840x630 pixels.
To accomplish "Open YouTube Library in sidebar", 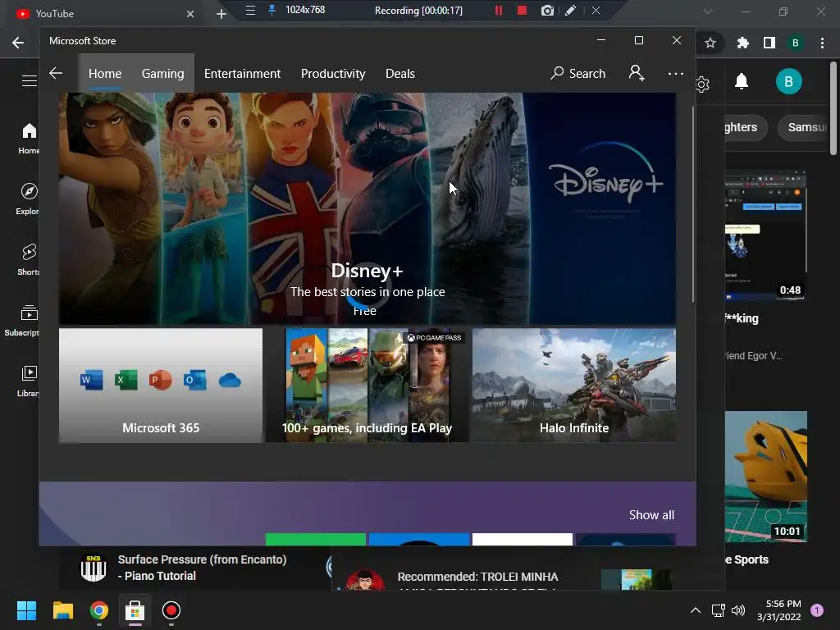I will 28,381.
